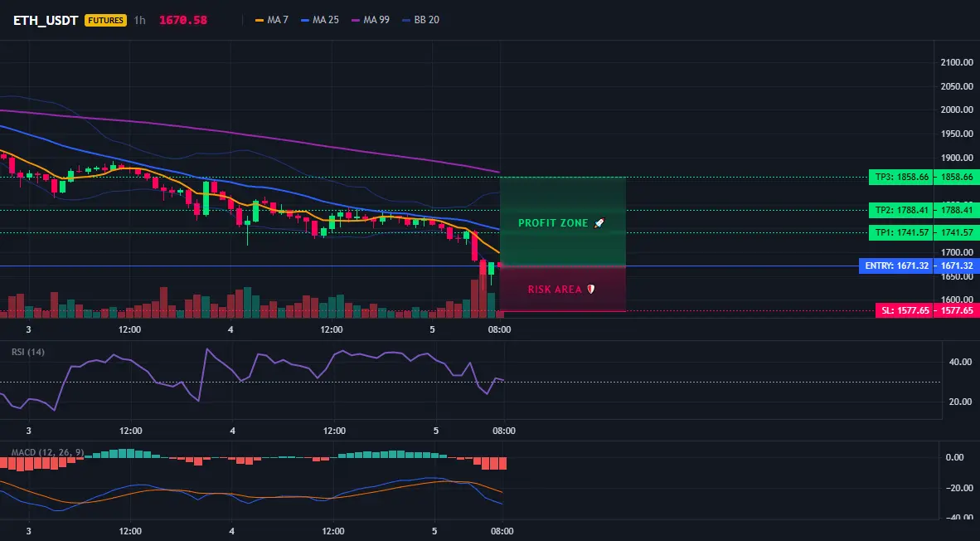Click the RSI (14) indicator label
This screenshot has height=541, width=980.
coord(28,352)
